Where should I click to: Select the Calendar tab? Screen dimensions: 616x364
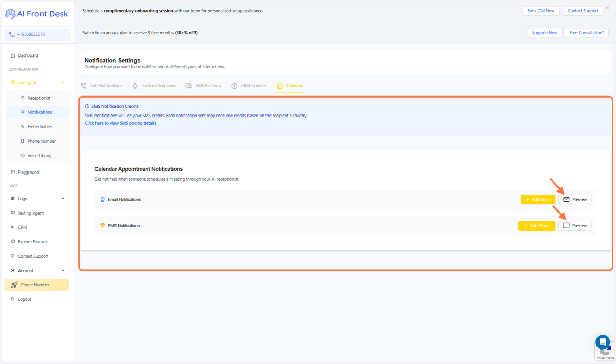pyautogui.click(x=290, y=86)
